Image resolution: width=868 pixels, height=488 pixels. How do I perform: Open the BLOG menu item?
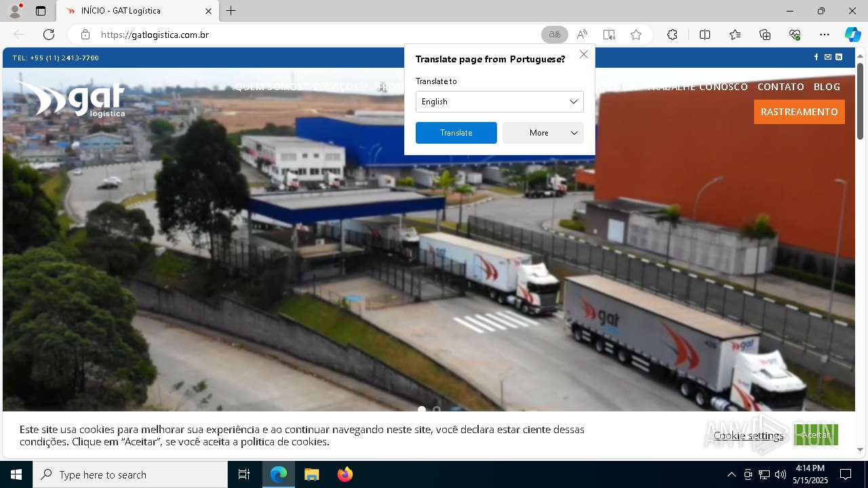(827, 87)
